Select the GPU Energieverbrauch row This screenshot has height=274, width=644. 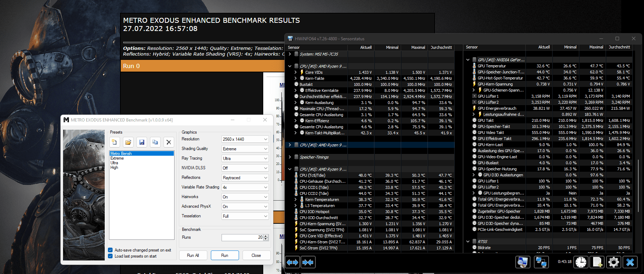549,108
